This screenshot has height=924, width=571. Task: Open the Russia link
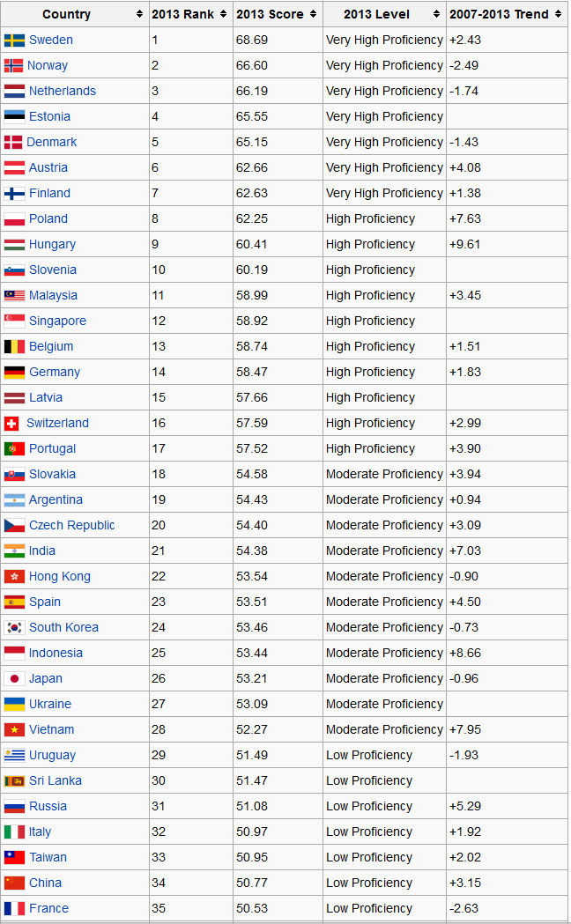pyautogui.click(x=48, y=806)
